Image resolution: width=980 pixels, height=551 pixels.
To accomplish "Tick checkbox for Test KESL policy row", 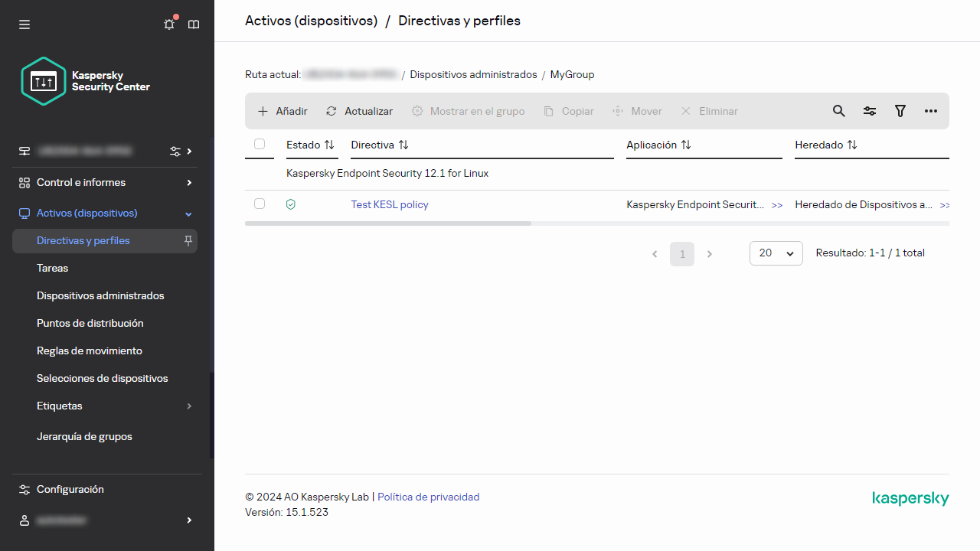I will pyautogui.click(x=260, y=204).
